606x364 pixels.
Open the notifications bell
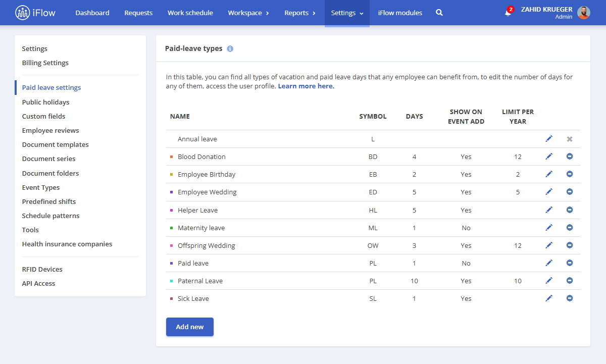508,13
